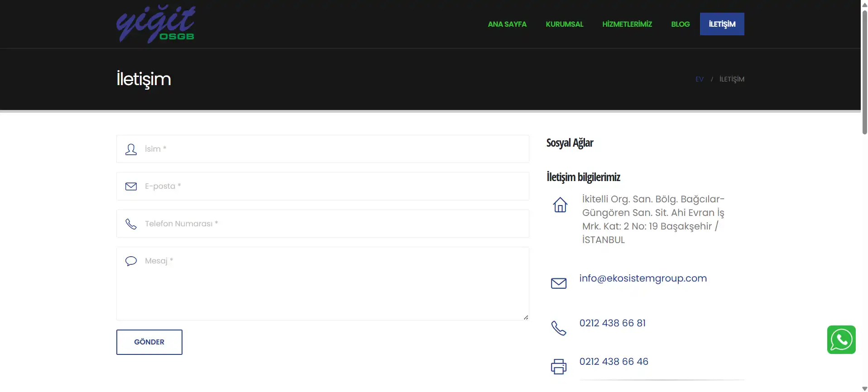
Task: Click the person icon in İsim field
Action: [131, 149]
